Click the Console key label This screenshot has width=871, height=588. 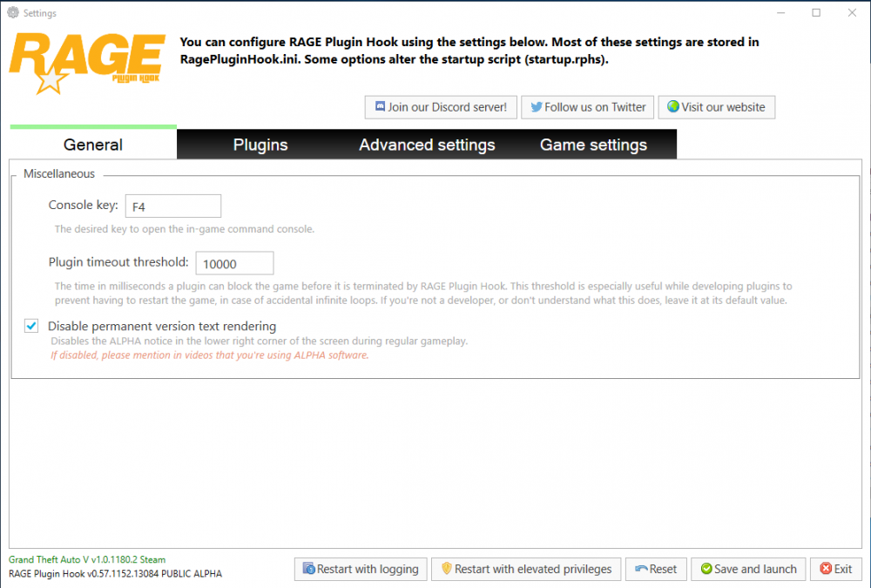click(84, 205)
